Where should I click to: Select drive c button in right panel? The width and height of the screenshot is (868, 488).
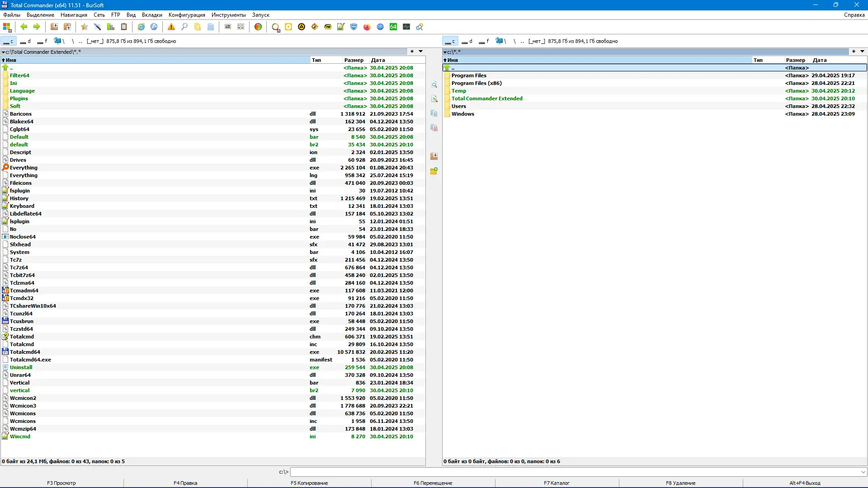pos(450,41)
